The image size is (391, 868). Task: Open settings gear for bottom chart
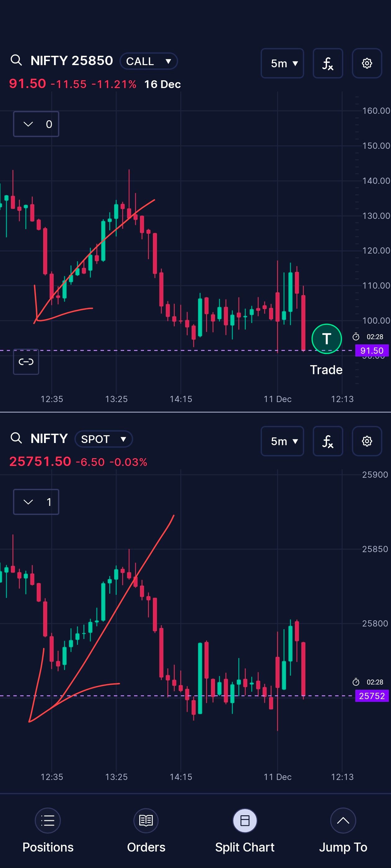point(367,441)
